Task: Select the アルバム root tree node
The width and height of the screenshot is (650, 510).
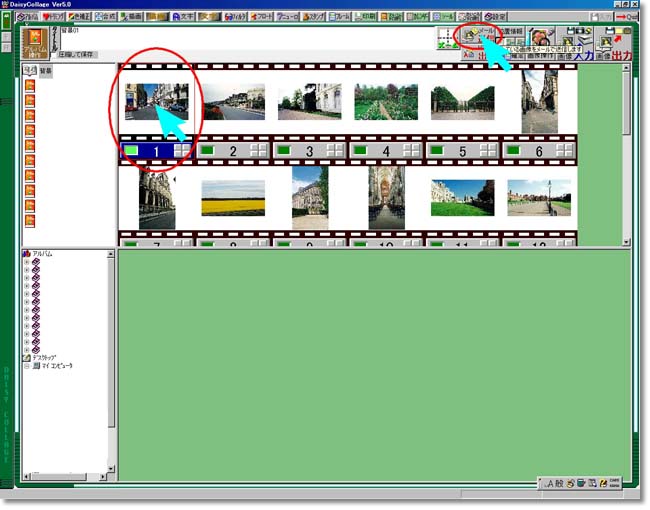Action: pyautogui.click(x=42, y=254)
